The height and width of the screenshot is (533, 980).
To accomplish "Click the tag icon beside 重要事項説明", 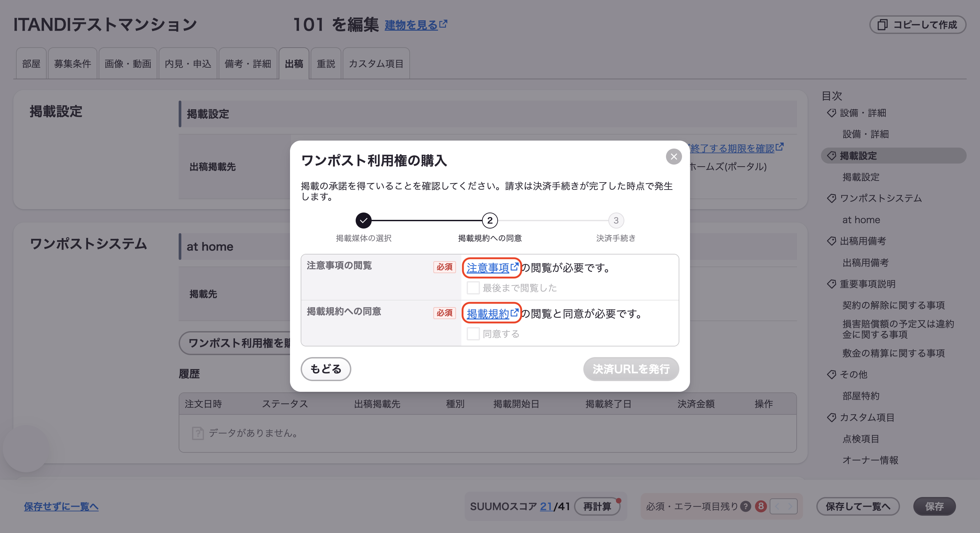I will pos(831,283).
